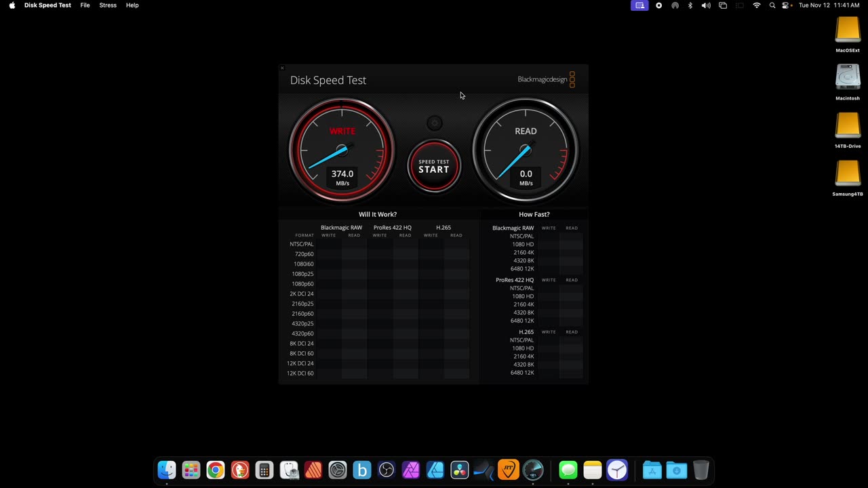The image size is (868, 488).
Task: Click the 0.0 MB/s read readout
Action: point(526,178)
